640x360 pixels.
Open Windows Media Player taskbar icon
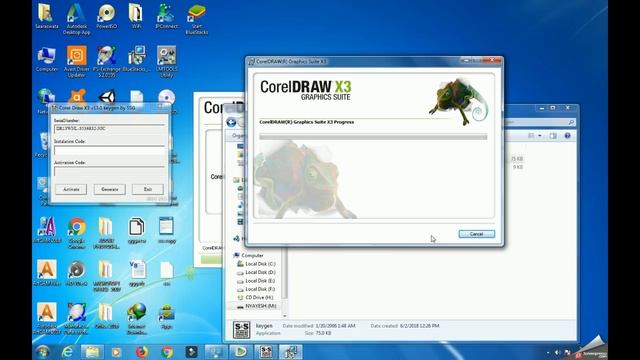point(117,352)
